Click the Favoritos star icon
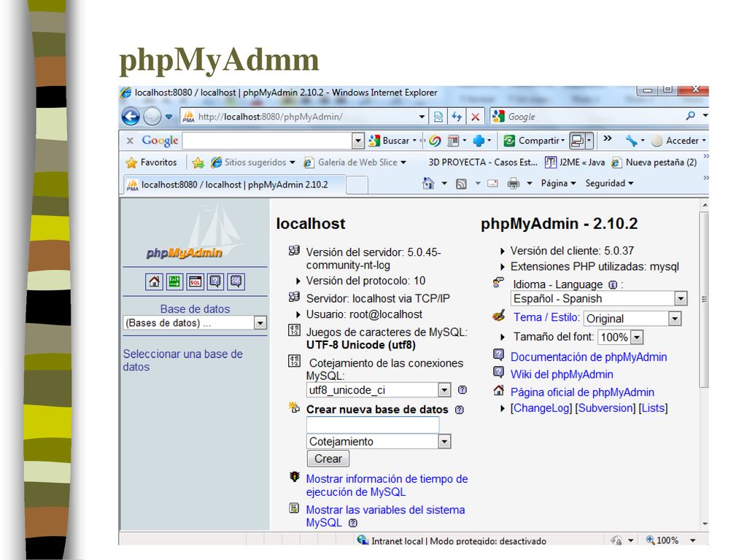 pyautogui.click(x=131, y=163)
